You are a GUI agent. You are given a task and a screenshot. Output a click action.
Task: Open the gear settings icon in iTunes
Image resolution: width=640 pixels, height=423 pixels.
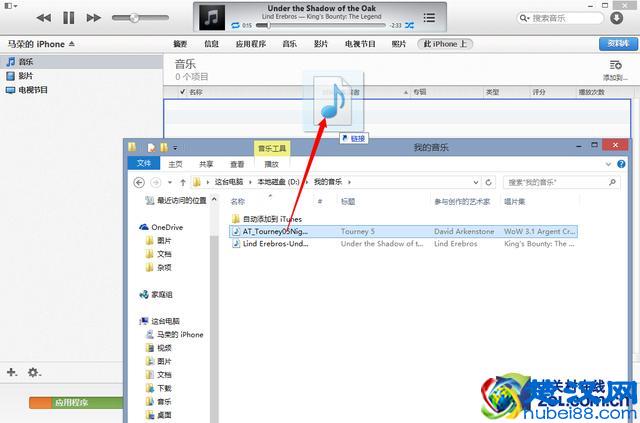(x=34, y=372)
